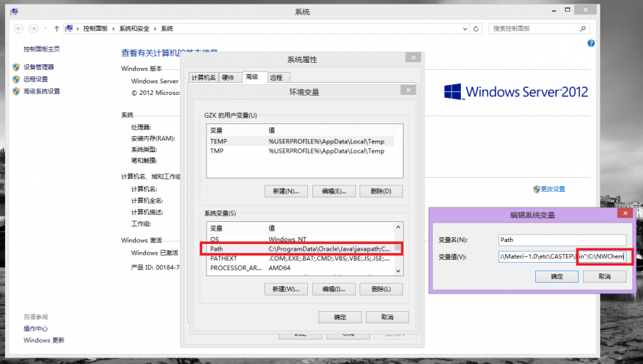Refresh the Control Panel address bar
This screenshot has width=643, height=364.
click(476, 29)
